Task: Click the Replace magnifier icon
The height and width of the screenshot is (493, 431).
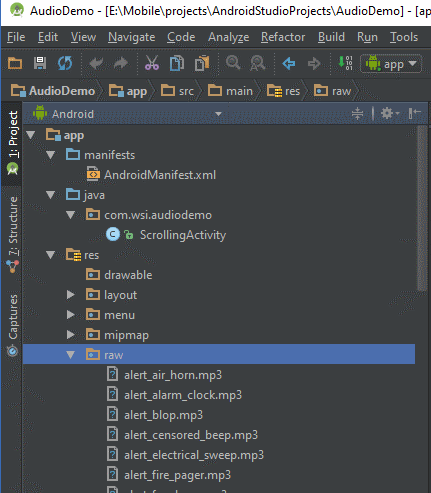Action: click(258, 63)
